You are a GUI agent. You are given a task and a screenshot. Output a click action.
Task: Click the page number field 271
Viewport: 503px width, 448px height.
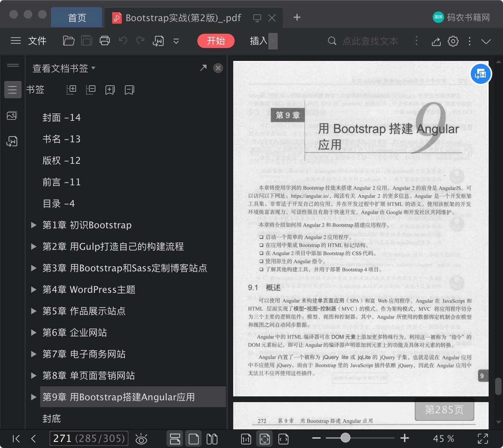(89, 438)
